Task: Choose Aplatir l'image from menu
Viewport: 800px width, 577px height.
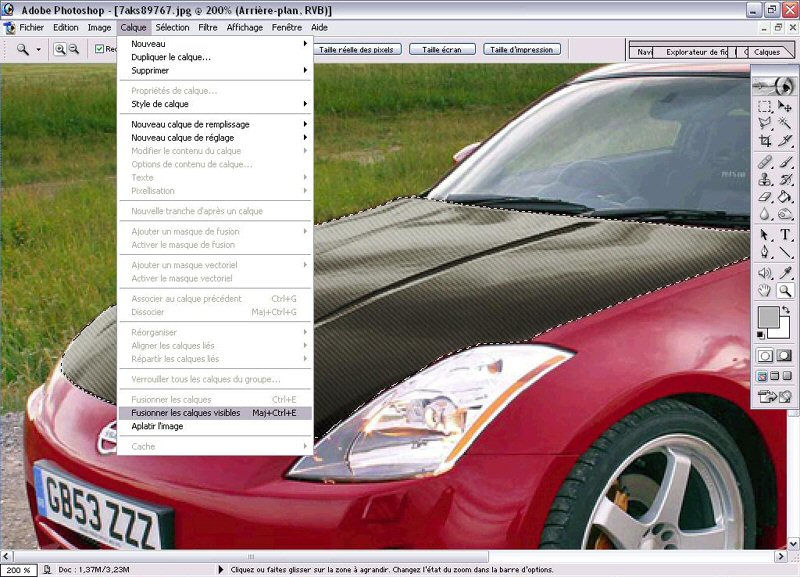Action: point(215,426)
